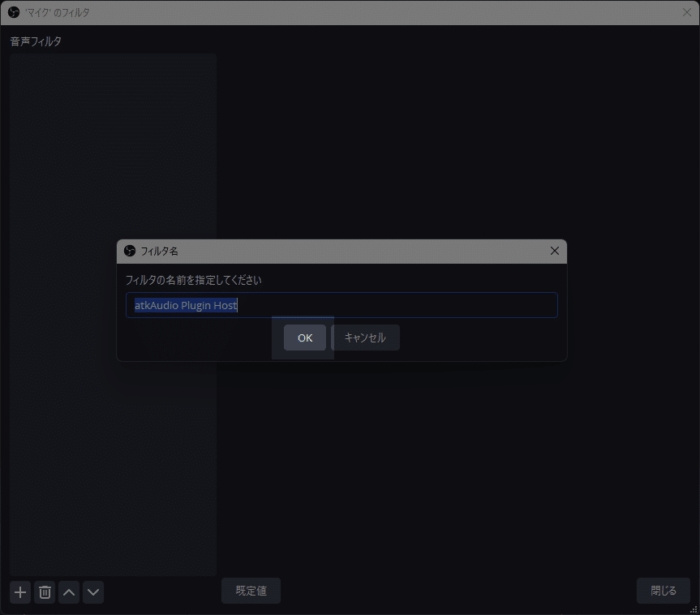Select the 音声フィルタ heading label
The image size is (700, 615).
pyautogui.click(x=35, y=41)
